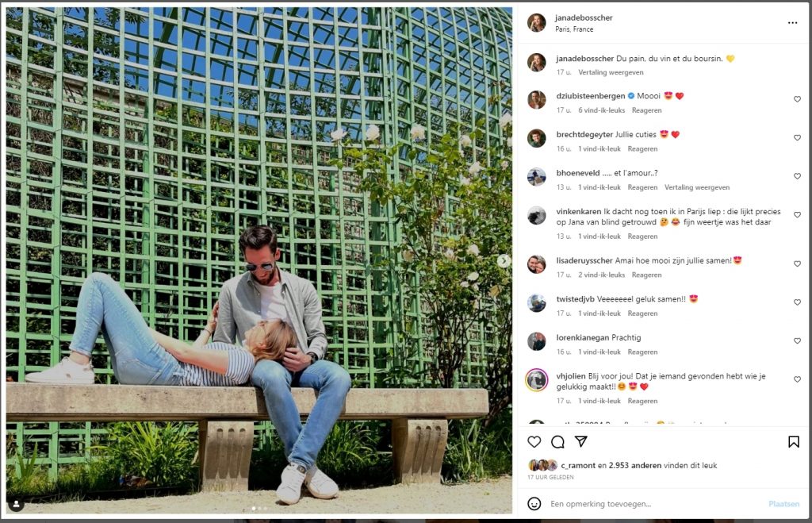Open janadebosscher profile from header username
Screen dimensions: 812x523
584,17
